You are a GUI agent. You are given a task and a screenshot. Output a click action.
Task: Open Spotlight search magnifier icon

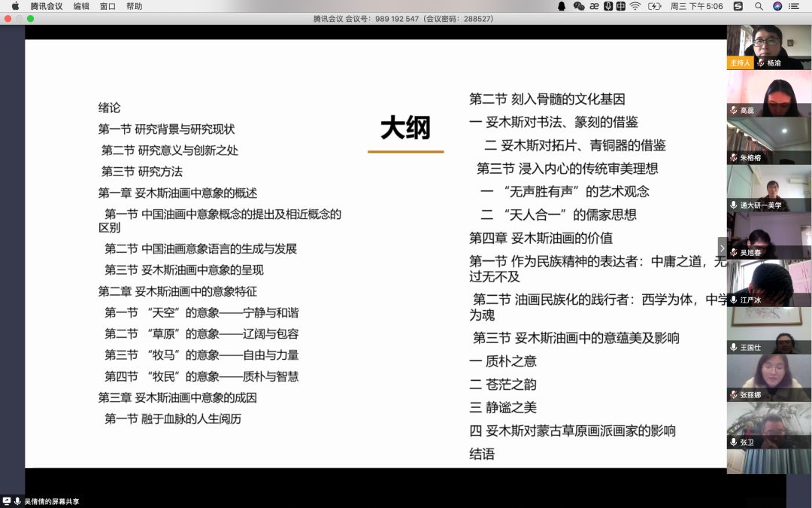(759, 6)
